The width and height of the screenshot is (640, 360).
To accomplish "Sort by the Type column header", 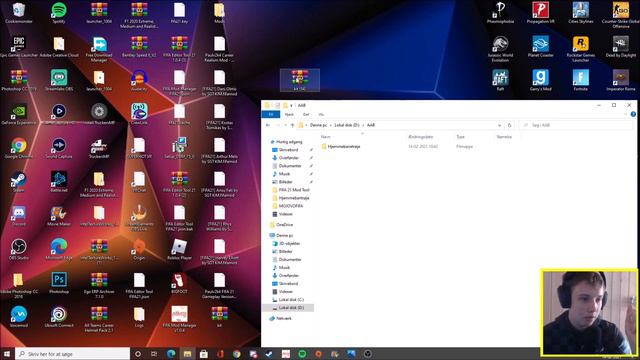I will coord(460,137).
